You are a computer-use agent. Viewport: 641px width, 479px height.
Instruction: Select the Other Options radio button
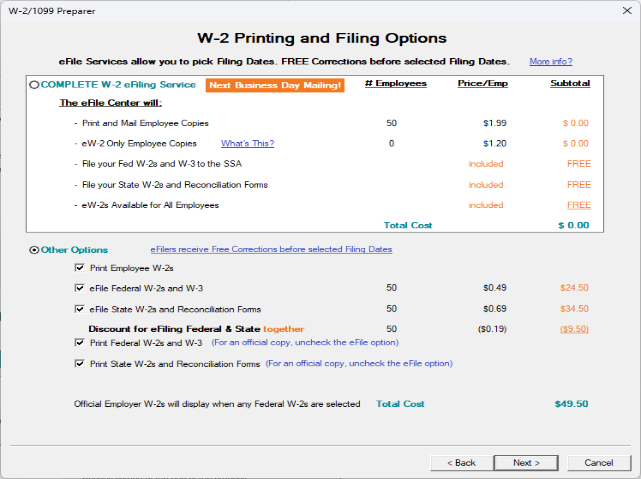35,249
